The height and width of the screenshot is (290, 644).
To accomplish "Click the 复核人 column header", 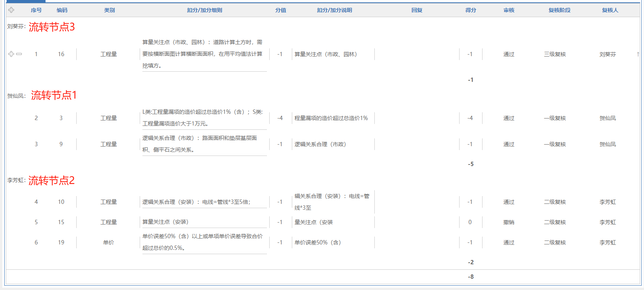I will pos(610,10).
